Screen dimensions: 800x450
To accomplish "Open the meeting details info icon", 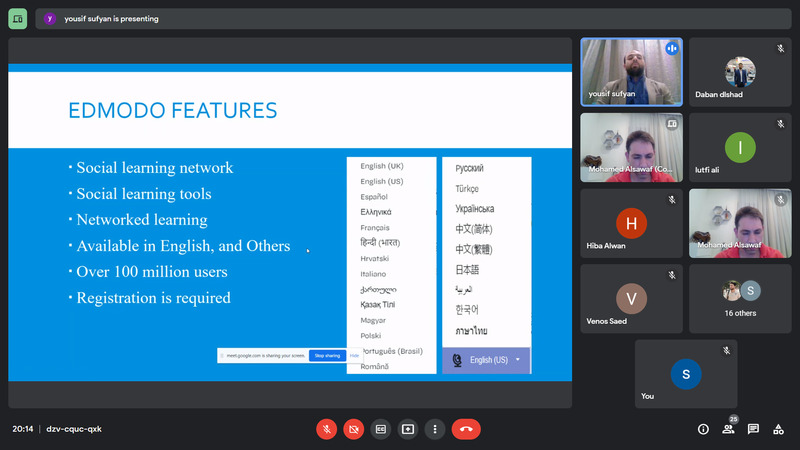I will (x=703, y=430).
